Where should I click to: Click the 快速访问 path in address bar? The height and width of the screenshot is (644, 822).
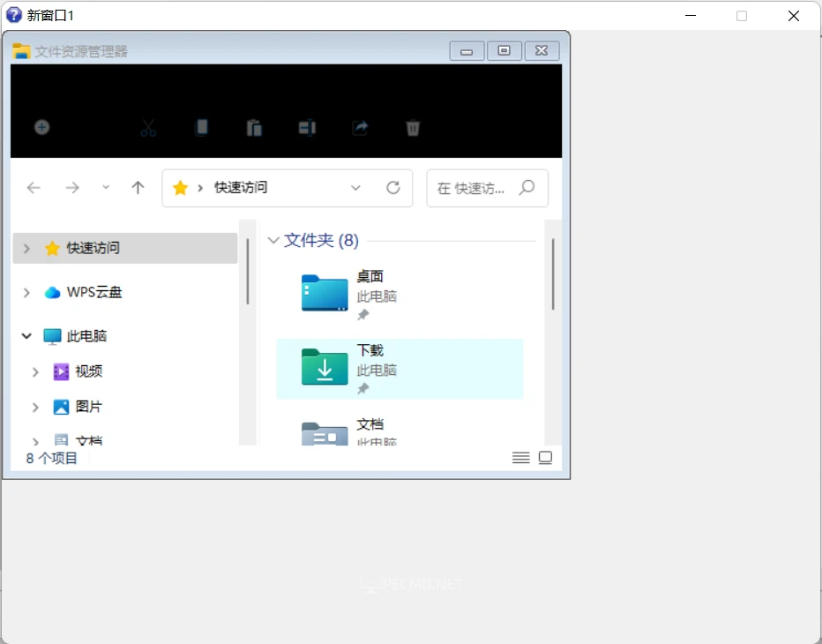[x=241, y=187]
